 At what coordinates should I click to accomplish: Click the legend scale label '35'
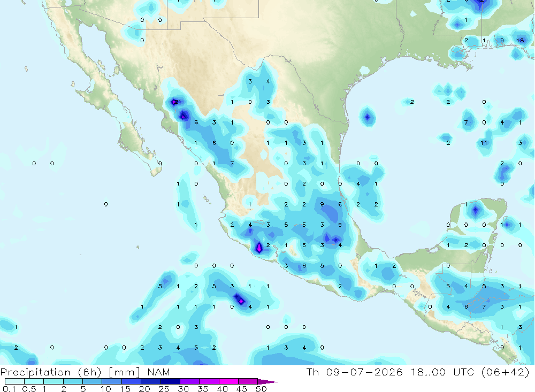(x=203, y=389)
